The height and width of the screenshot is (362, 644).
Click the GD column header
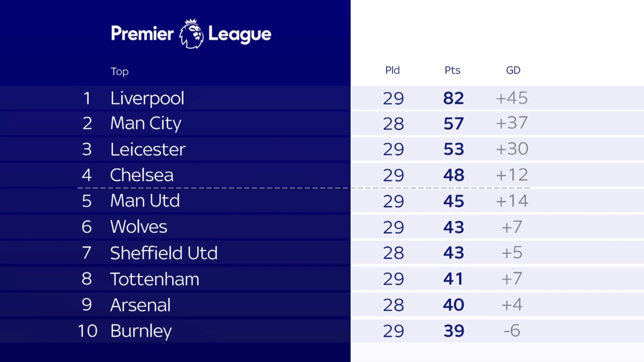(513, 70)
